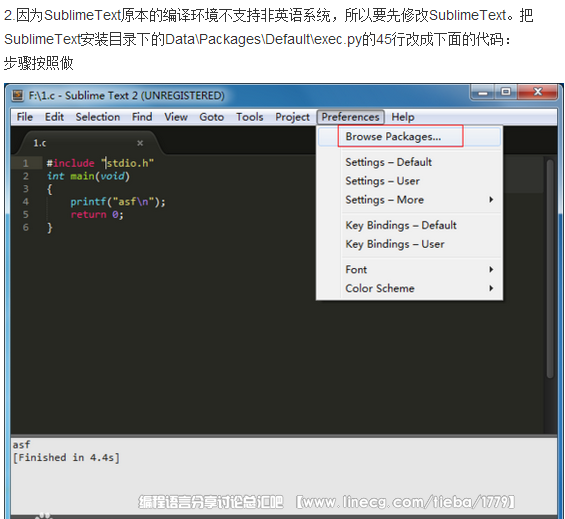This screenshot has height=519, width=565.
Task: Open the Selection menu
Action: point(98,117)
